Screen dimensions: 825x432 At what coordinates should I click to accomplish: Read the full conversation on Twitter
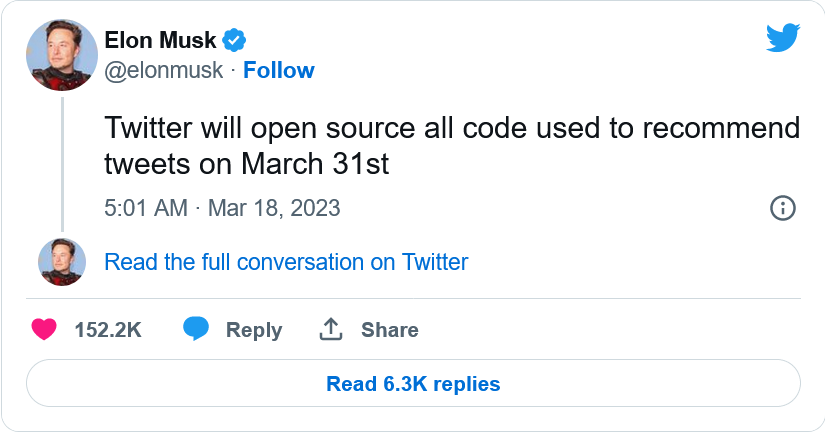286,262
